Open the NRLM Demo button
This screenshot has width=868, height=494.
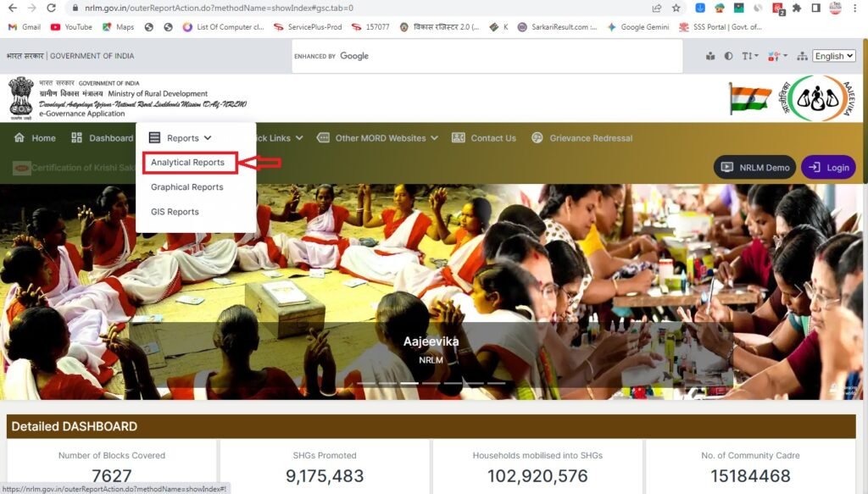click(754, 167)
